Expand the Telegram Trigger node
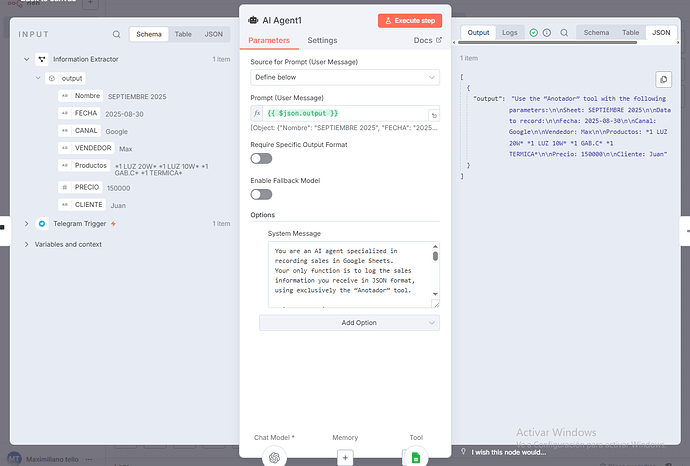 click(26, 224)
